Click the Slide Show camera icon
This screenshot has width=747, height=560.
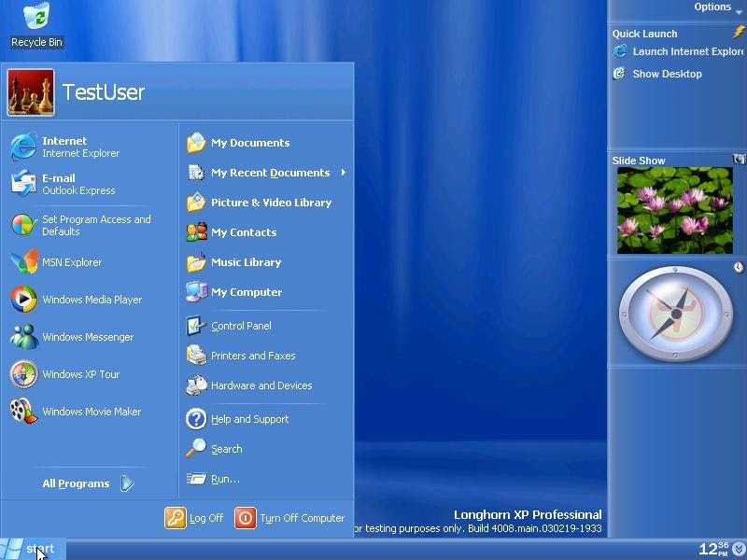tap(739, 159)
